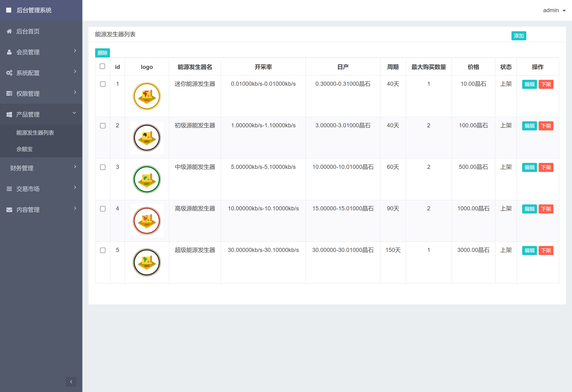
Task: Click the envelope icon beside 内容管理
Action: tap(9, 210)
